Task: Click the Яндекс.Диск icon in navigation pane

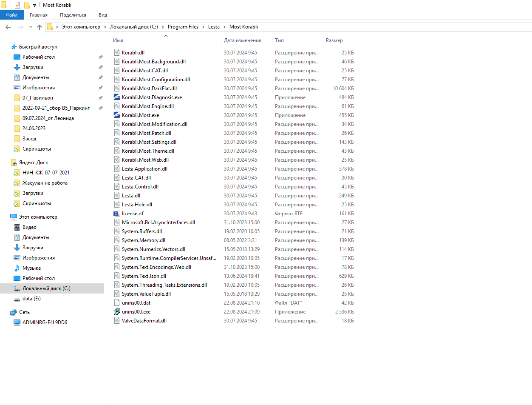Action: (14, 163)
